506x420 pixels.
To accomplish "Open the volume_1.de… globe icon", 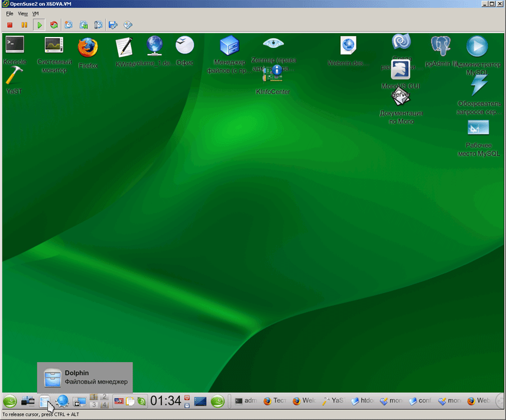I will [x=155, y=51].
